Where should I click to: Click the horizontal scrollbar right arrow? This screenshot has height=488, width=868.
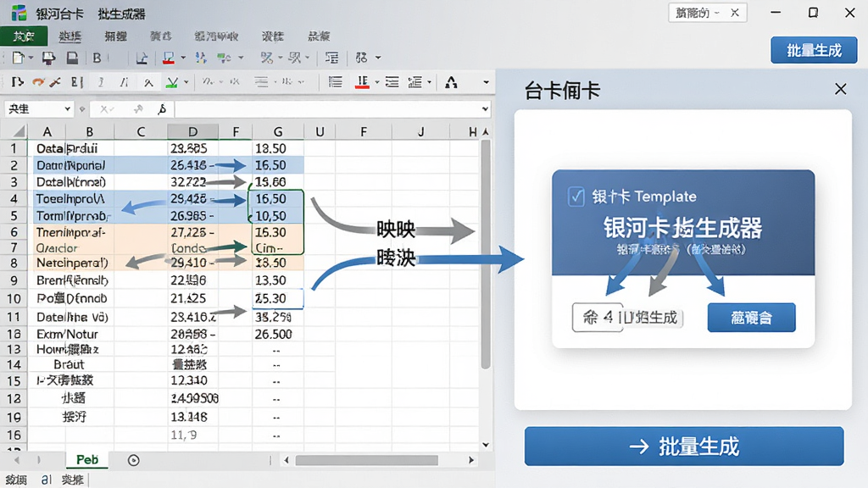click(x=471, y=460)
